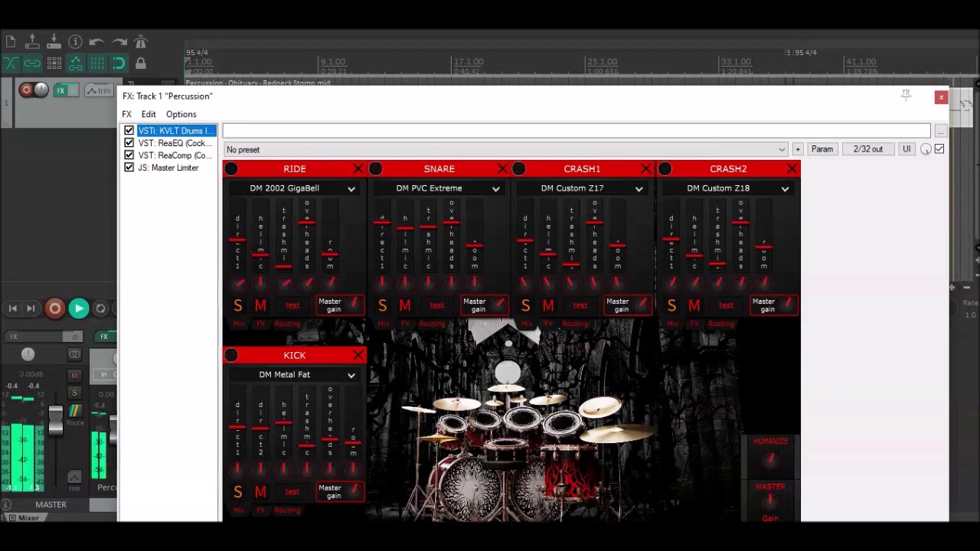Select VST: ReaComp in FX list

pyautogui.click(x=175, y=155)
